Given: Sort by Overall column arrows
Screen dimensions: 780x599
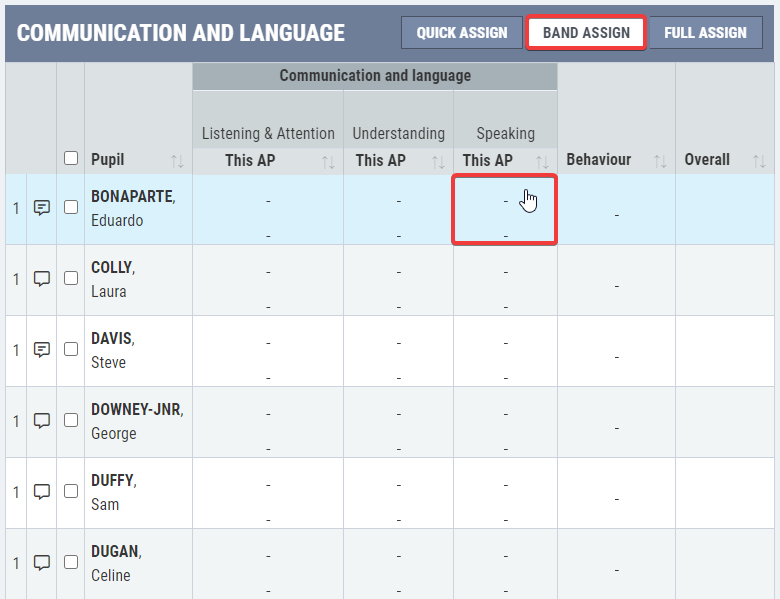Looking at the screenshot, I should point(759,161).
